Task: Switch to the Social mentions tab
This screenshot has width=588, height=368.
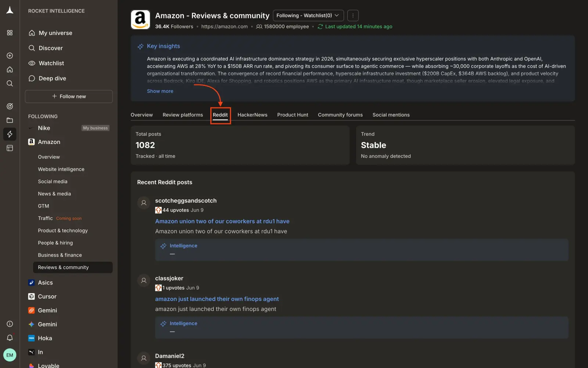Action: tap(391, 115)
